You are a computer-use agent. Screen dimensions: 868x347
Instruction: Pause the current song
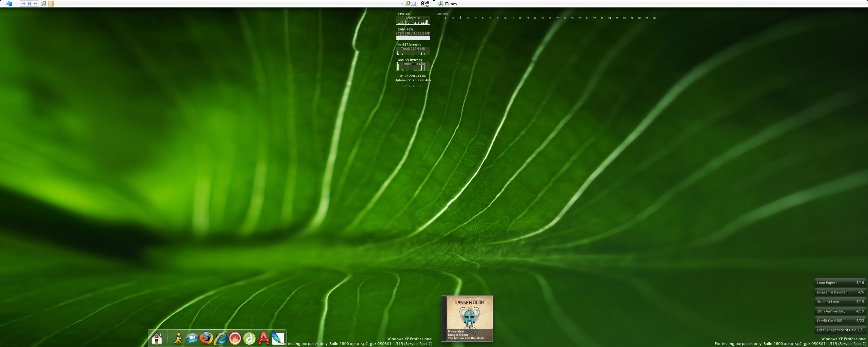pyautogui.click(x=29, y=4)
